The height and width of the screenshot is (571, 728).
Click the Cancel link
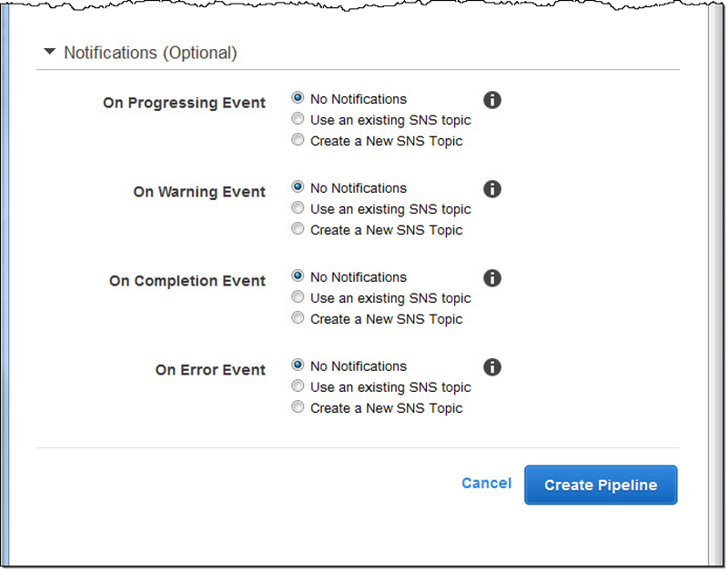[x=486, y=484]
